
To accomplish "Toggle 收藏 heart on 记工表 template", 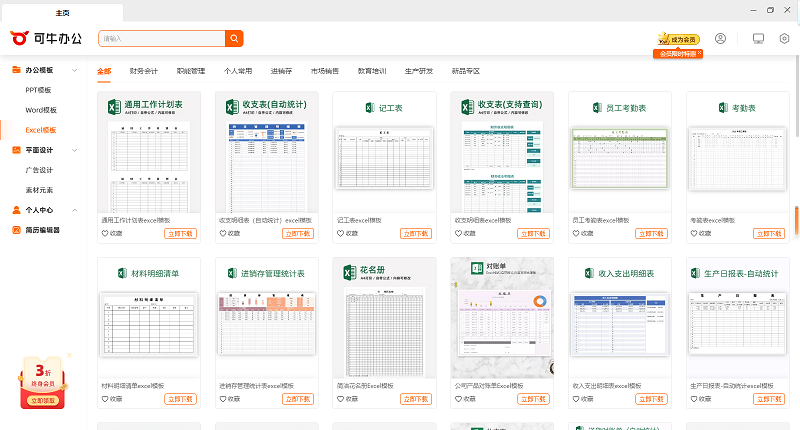I will click(x=342, y=233).
